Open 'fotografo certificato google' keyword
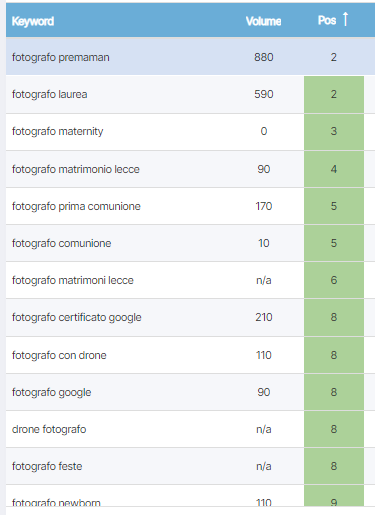This screenshot has width=375, height=515. pos(77,317)
